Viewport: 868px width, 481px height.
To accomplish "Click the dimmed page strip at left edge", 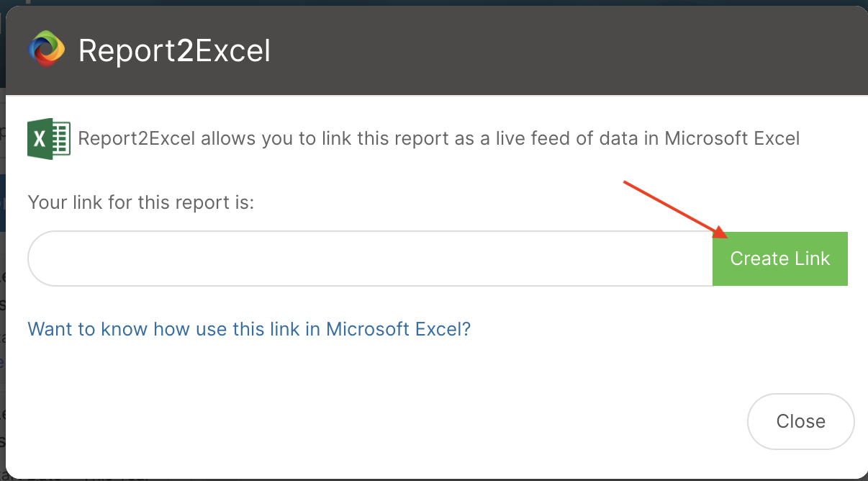I will click(2, 288).
